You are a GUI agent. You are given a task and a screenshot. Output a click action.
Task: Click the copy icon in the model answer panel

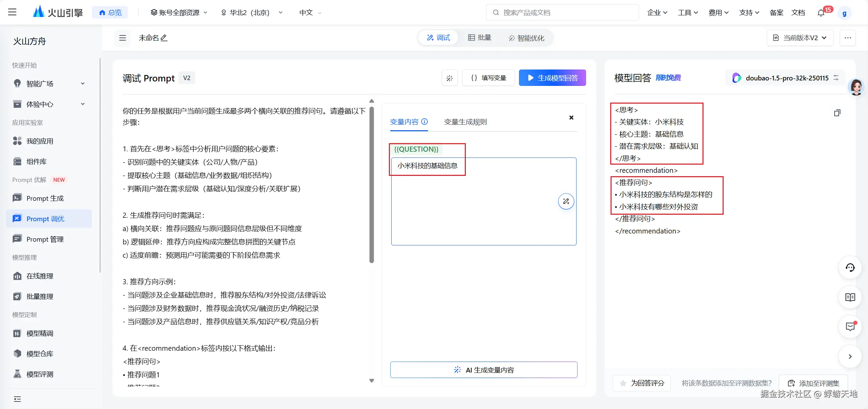[x=837, y=113]
